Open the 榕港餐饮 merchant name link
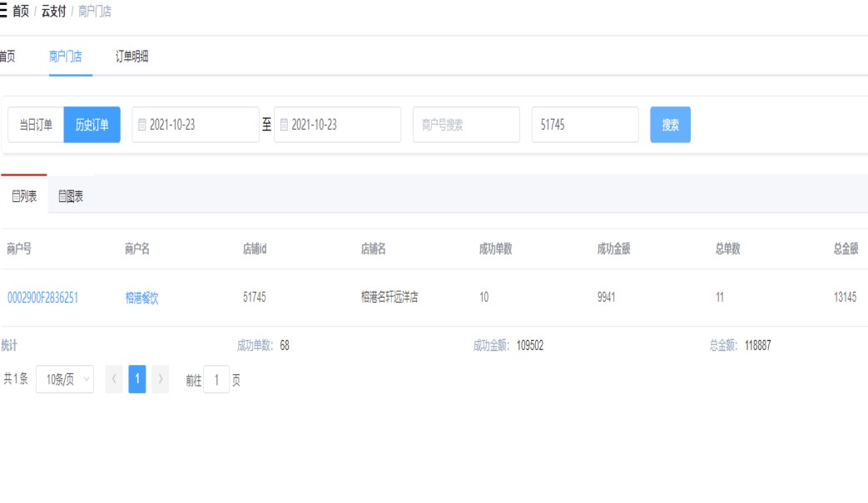This screenshot has height=503, width=868. click(x=141, y=298)
